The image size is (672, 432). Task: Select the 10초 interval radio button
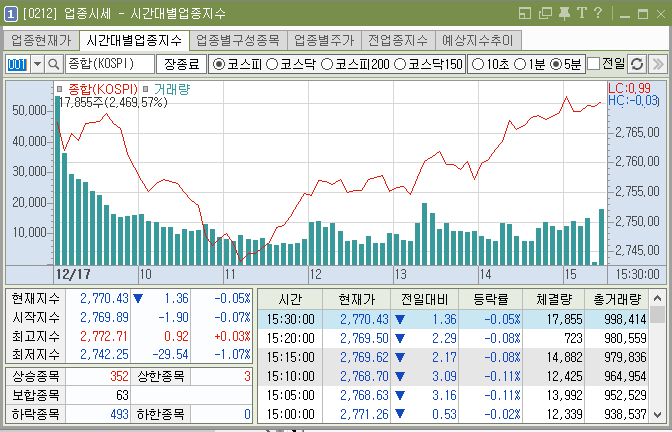[x=477, y=65]
